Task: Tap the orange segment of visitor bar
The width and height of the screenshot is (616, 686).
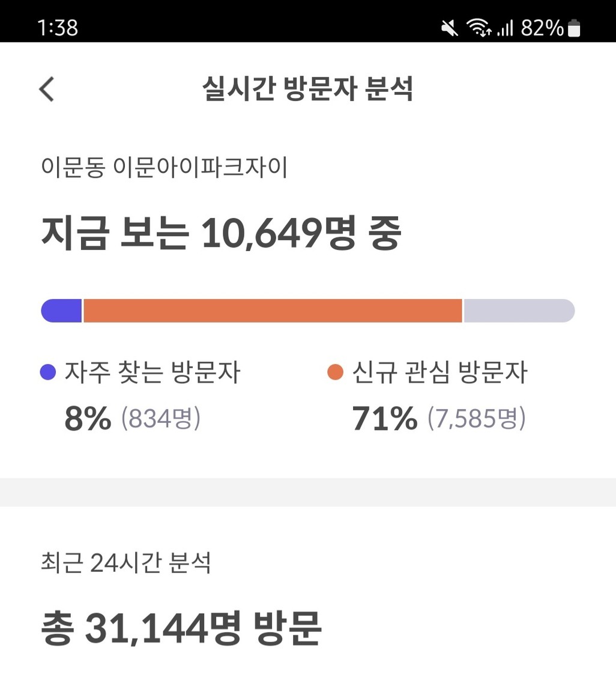Action: coord(273,311)
